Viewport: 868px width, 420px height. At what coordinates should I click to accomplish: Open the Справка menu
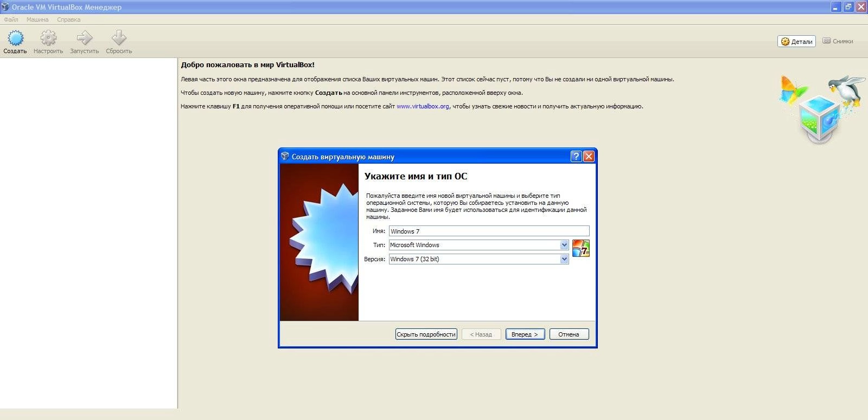click(68, 20)
